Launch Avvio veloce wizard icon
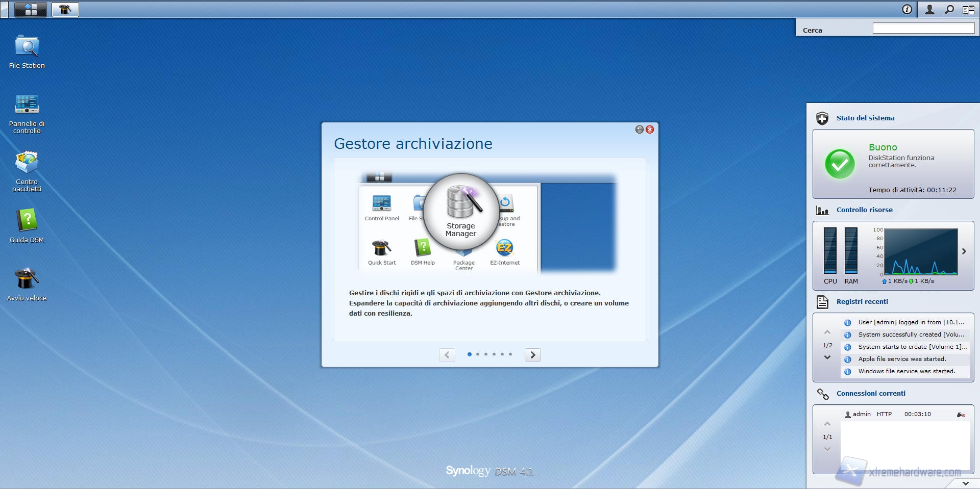The height and width of the screenshot is (489, 980). click(27, 279)
